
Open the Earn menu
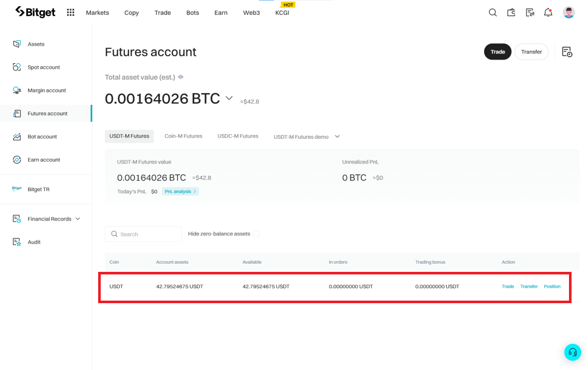[x=221, y=13]
